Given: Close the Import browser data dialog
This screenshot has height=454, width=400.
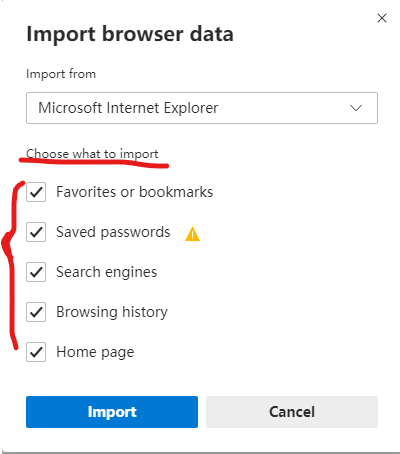Looking at the screenshot, I should pos(382,18).
